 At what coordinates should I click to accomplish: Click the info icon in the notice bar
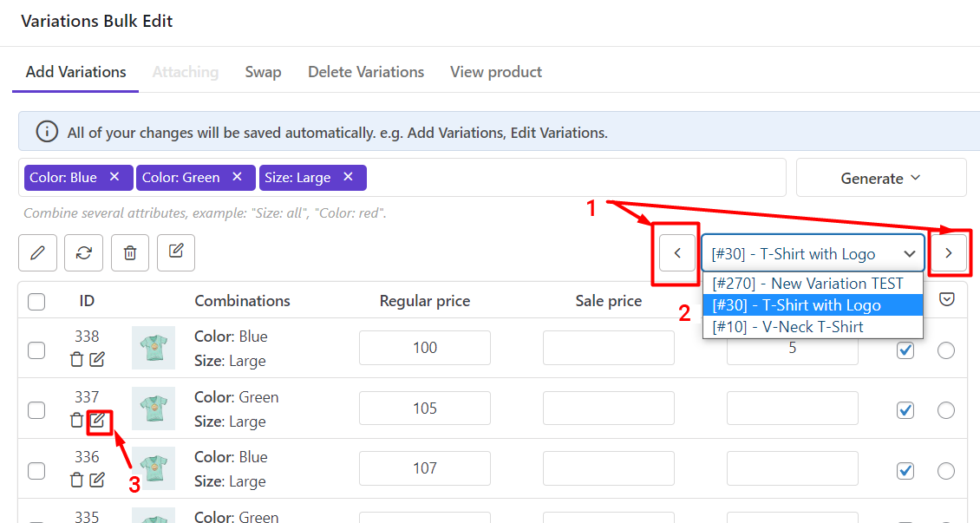click(x=47, y=132)
